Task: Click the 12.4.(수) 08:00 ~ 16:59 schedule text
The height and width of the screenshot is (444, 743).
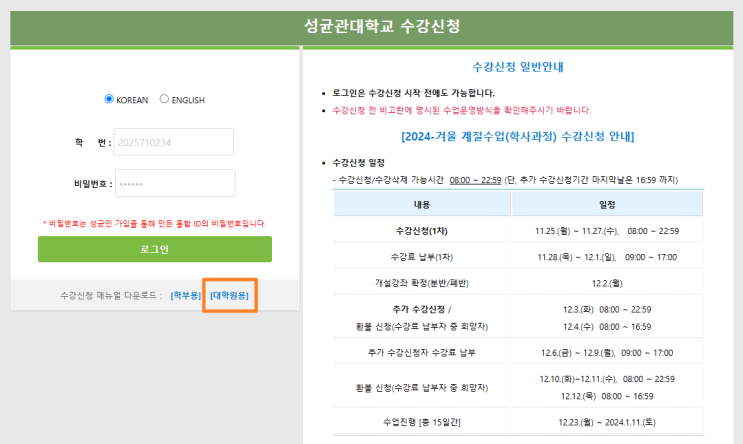Action: coord(607,327)
